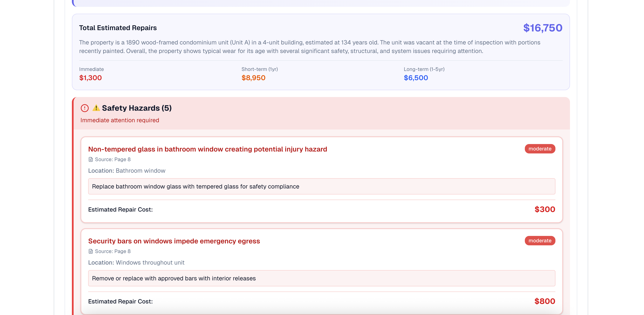This screenshot has height=315, width=644.
Task: Click document icon on non-tempered glass card
Action: [91, 159]
